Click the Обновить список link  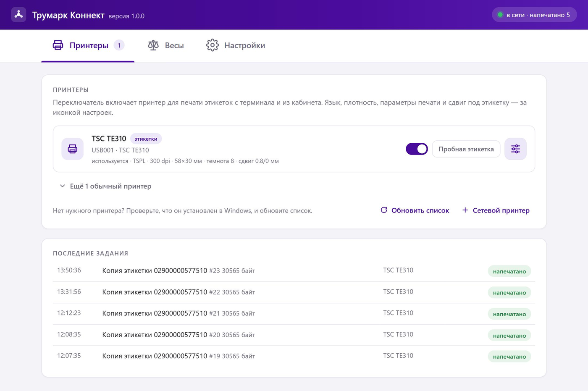415,210
